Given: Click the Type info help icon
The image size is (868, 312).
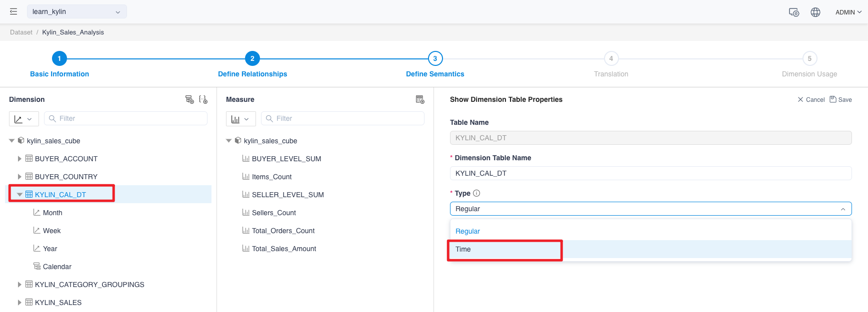Looking at the screenshot, I should [476, 193].
